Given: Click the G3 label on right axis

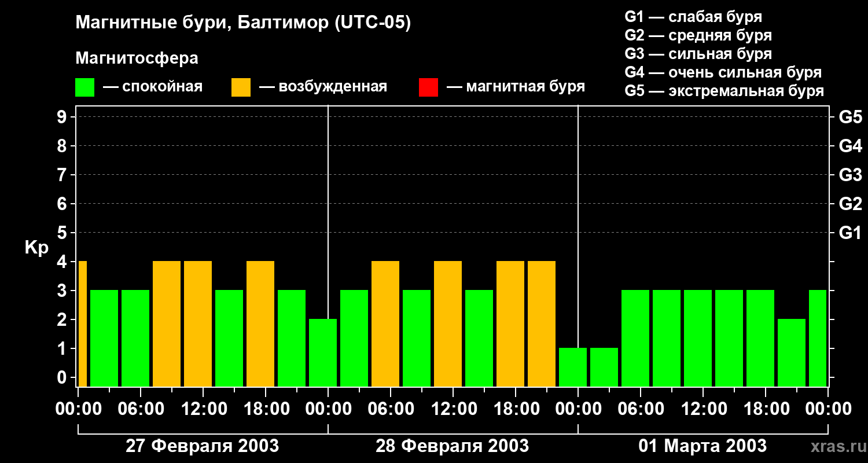Looking at the screenshot, I should tap(850, 175).
